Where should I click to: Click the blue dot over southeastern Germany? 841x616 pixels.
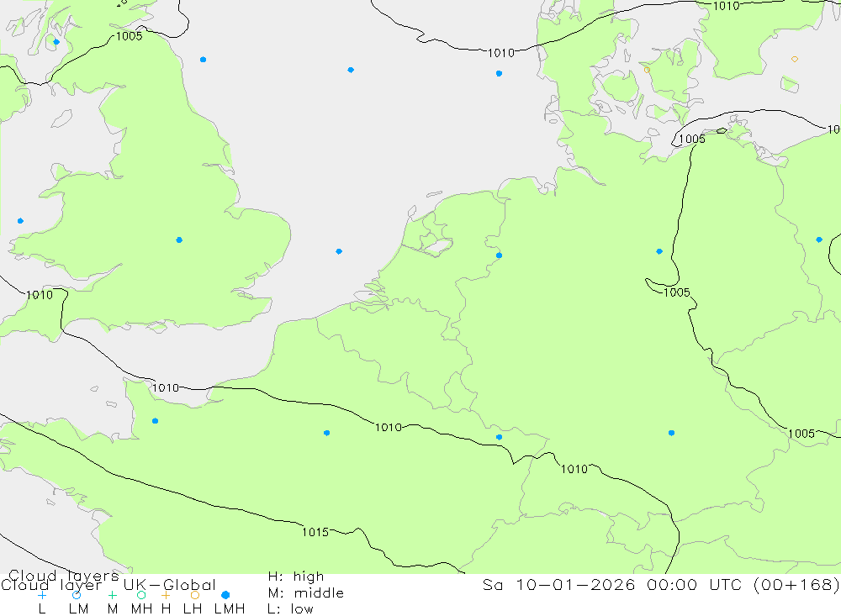(671, 433)
